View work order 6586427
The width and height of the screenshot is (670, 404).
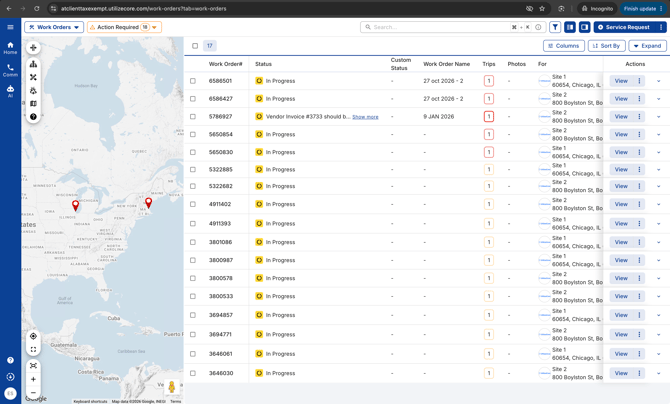pyautogui.click(x=621, y=99)
